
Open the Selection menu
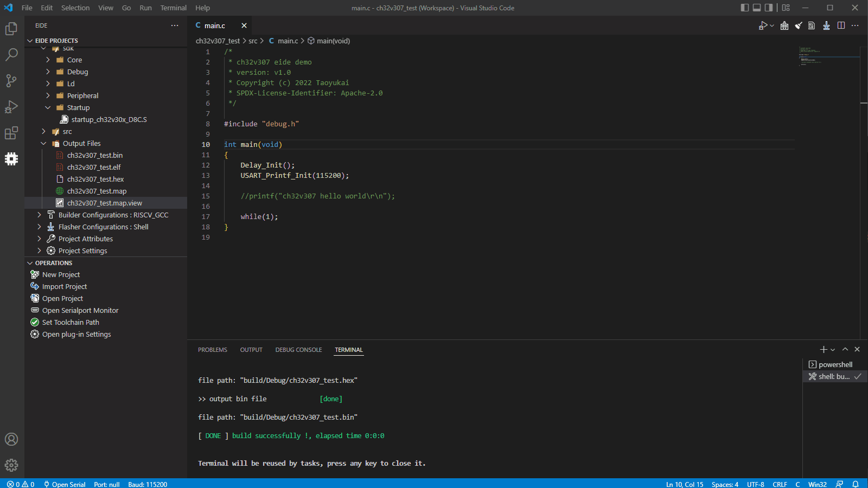[x=75, y=8]
